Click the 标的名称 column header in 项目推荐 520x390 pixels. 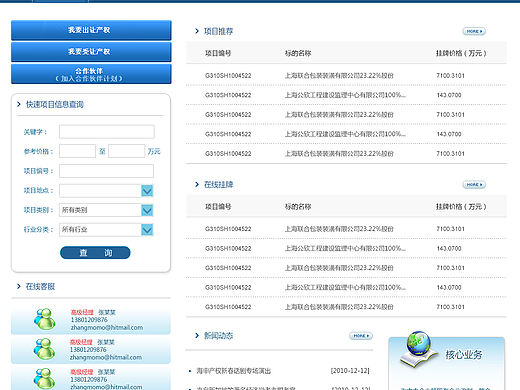tap(298, 53)
